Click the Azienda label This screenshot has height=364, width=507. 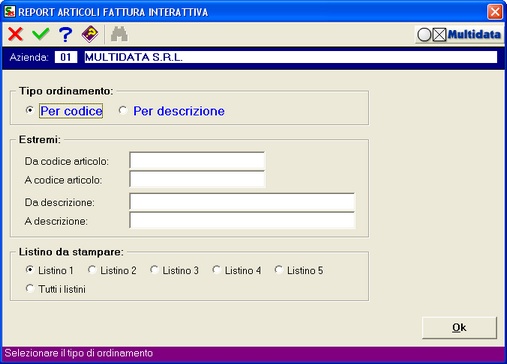click(29, 57)
